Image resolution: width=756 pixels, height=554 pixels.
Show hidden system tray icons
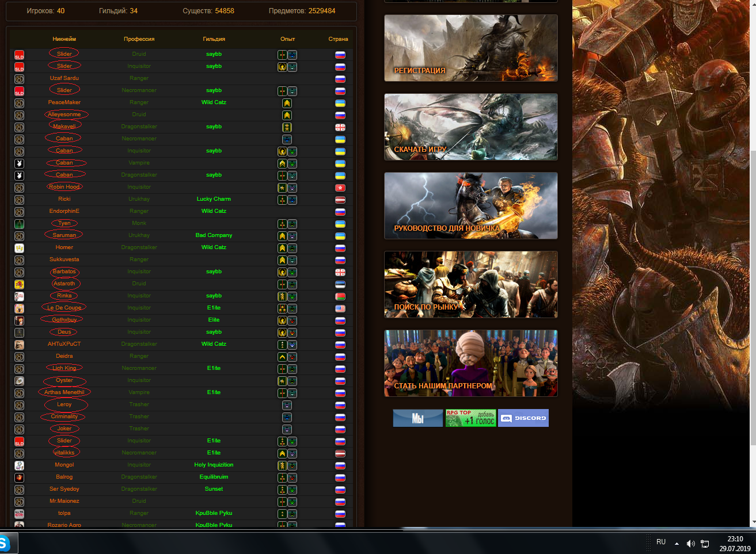point(677,544)
